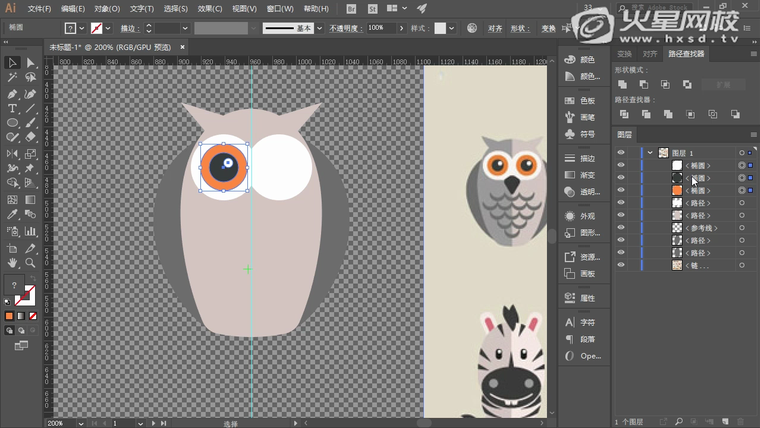Viewport: 760px width, 428px height.
Task: Pick the Selection arrow tool
Action: coord(12,63)
